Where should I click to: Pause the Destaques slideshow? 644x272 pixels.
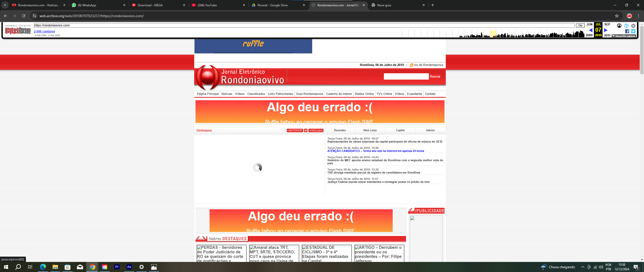click(305, 130)
